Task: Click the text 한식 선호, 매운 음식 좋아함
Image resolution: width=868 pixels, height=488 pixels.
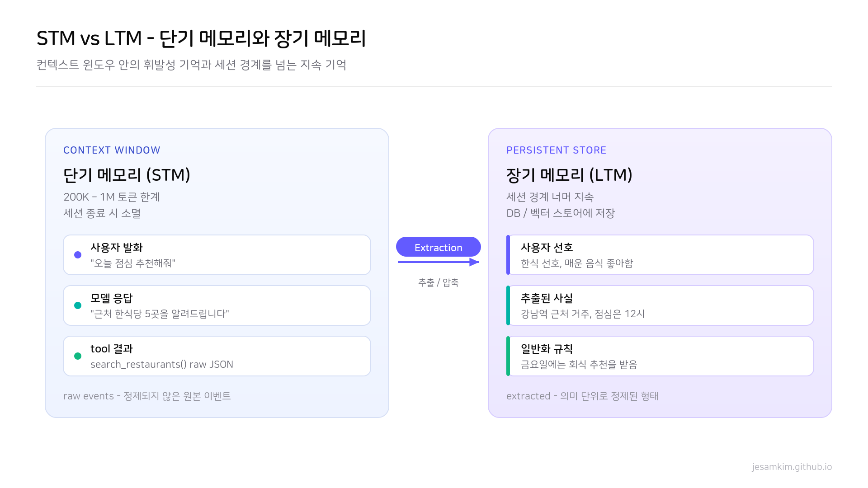Action: pyautogui.click(x=577, y=263)
